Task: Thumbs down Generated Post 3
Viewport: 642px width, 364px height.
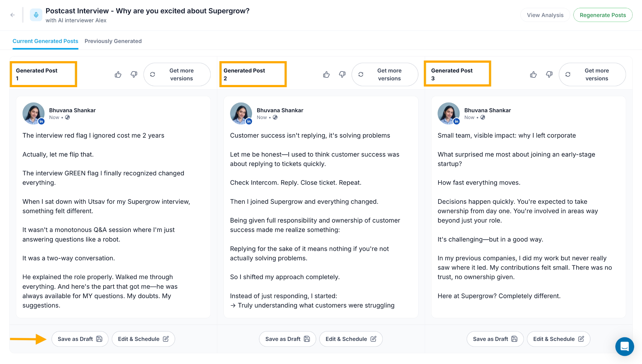Action: click(x=549, y=75)
